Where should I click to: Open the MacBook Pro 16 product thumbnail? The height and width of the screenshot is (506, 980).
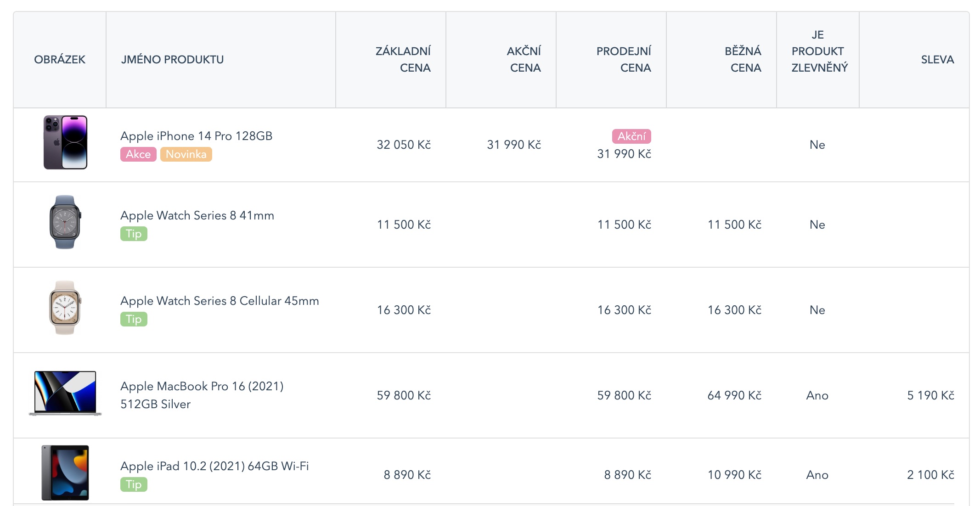coord(65,393)
